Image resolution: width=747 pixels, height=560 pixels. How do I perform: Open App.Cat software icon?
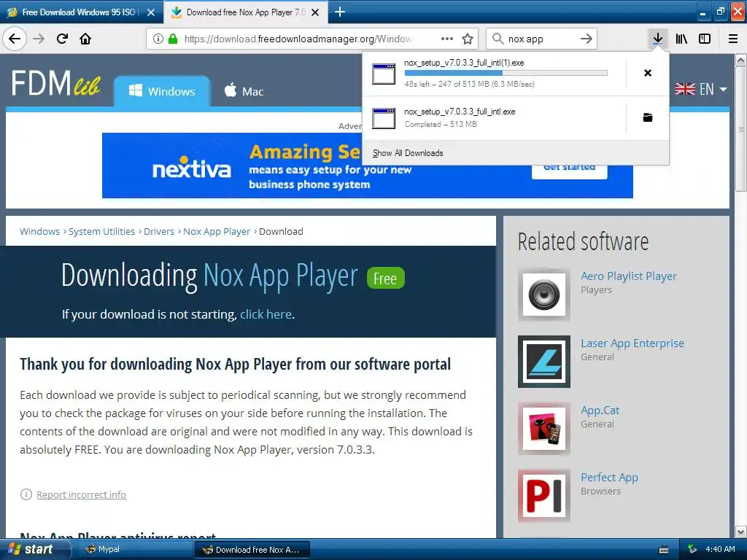point(543,429)
